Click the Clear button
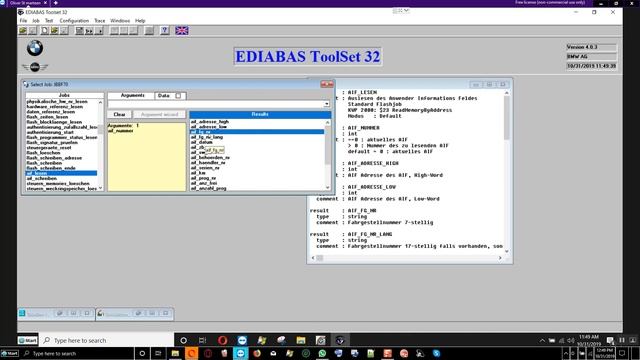This screenshot has width=640, height=360. click(119, 114)
